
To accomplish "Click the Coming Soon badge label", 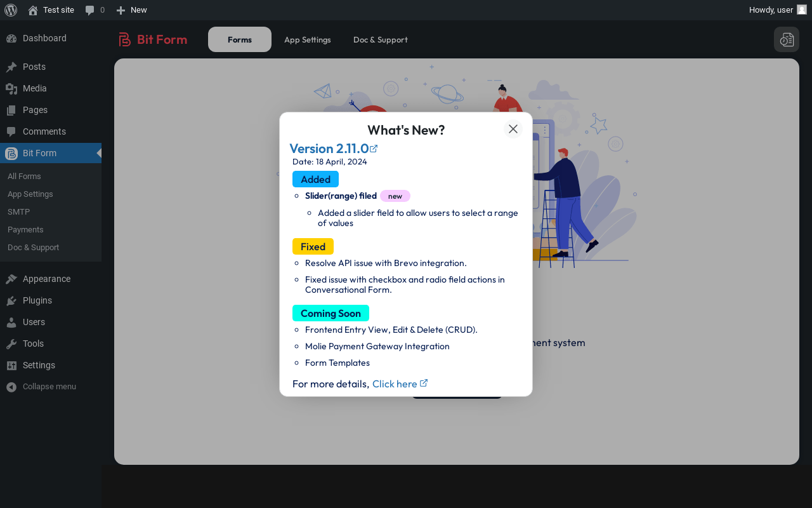I will pyautogui.click(x=331, y=313).
